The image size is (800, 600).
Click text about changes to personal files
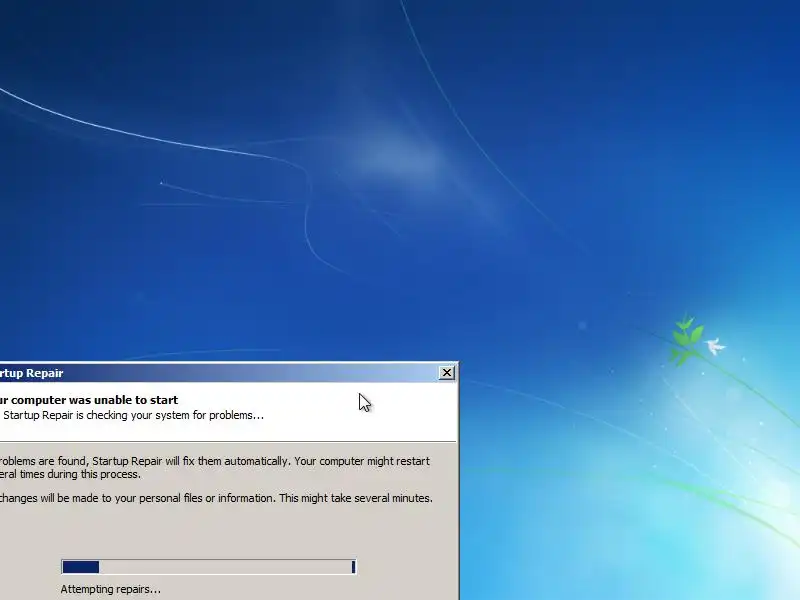[216, 498]
